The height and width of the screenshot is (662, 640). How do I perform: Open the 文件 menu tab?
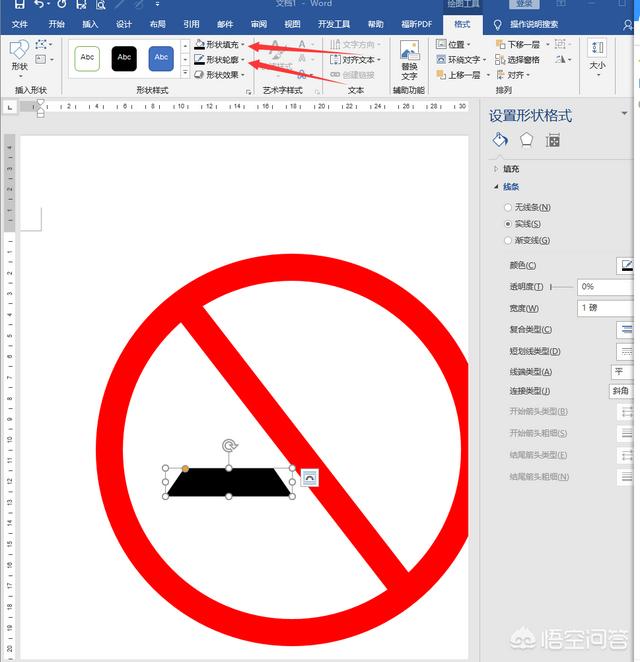point(19,24)
